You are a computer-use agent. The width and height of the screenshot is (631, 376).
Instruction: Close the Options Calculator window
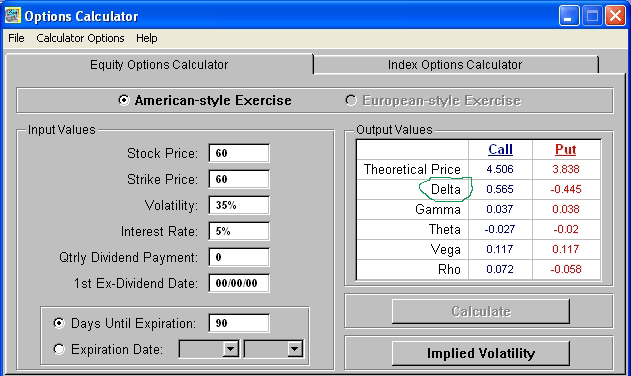pyautogui.click(x=615, y=16)
